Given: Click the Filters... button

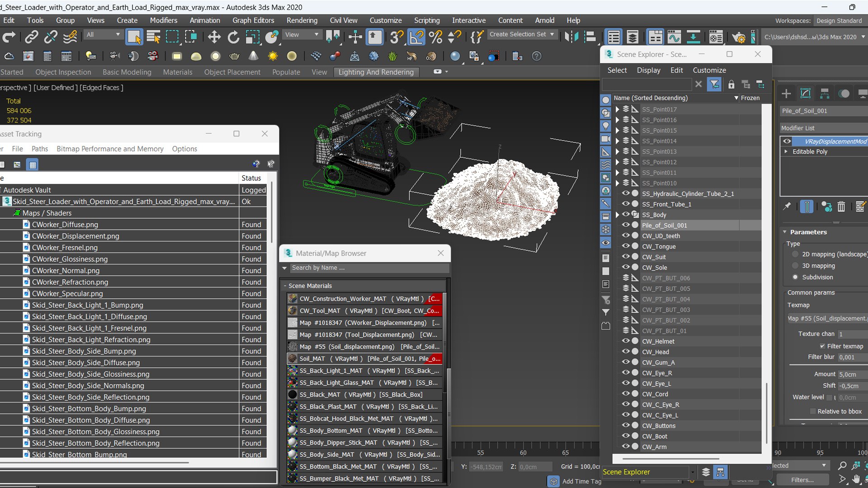Looking at the screenshot, I should pos(802,480).
